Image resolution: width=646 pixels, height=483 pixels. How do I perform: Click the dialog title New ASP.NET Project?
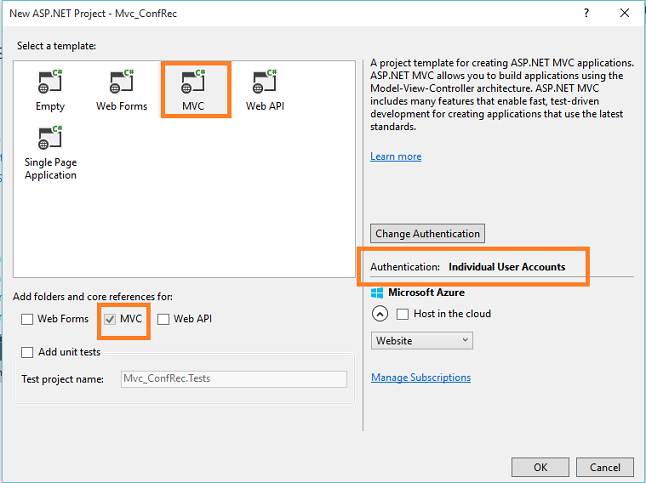pos(93,14)
